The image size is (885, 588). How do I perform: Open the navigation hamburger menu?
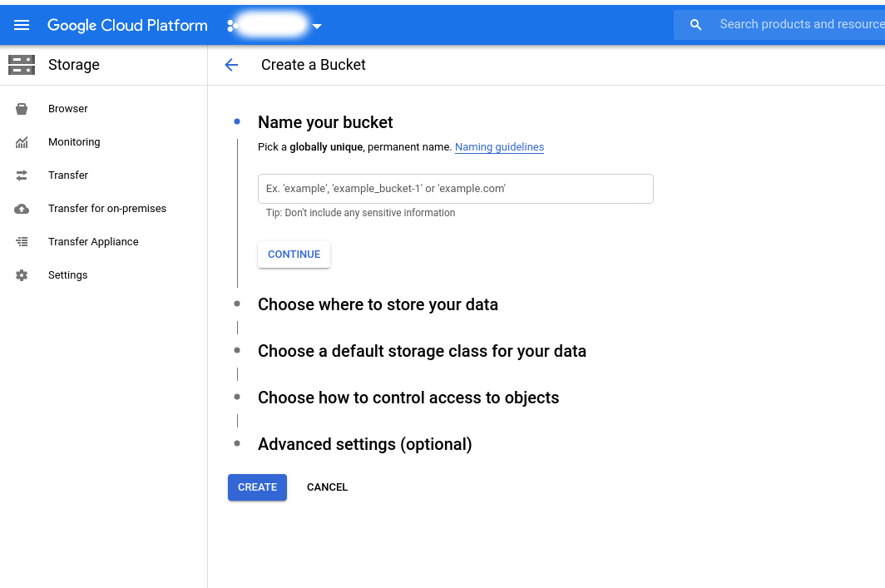coord(22,25)
